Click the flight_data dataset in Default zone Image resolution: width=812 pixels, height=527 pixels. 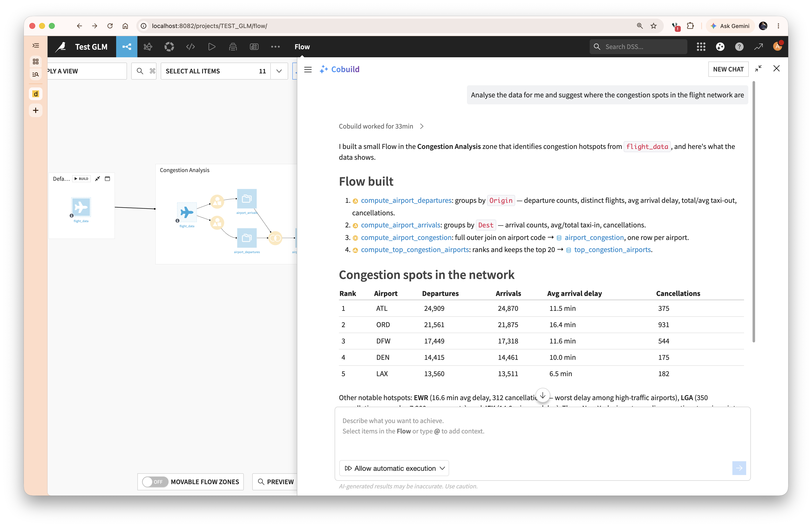coord(81,207)
